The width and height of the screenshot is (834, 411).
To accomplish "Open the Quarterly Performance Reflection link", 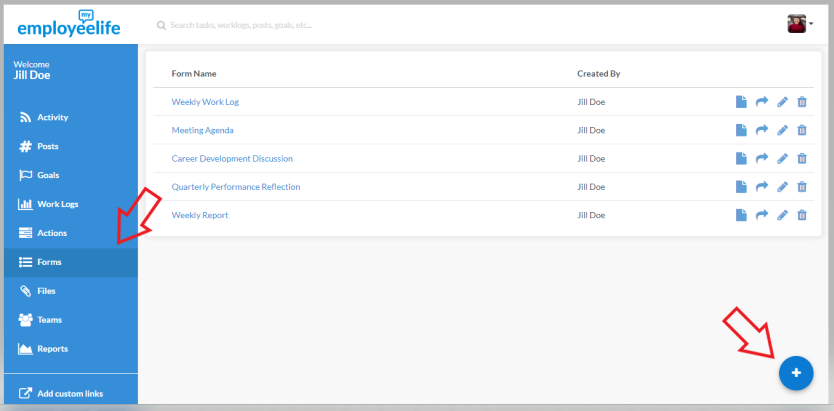I will 236,187.
